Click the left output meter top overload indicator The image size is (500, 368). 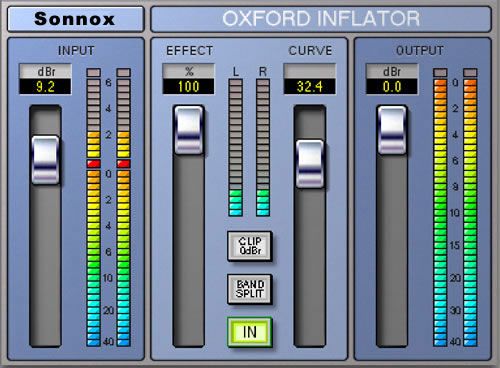coord(440,72)
